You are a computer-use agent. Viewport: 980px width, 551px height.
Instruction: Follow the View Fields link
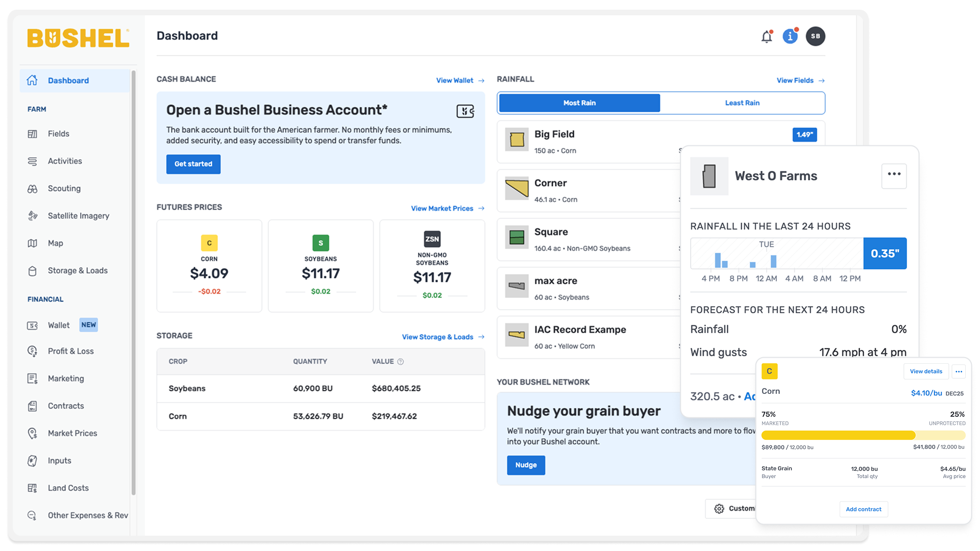click(800, 81)
